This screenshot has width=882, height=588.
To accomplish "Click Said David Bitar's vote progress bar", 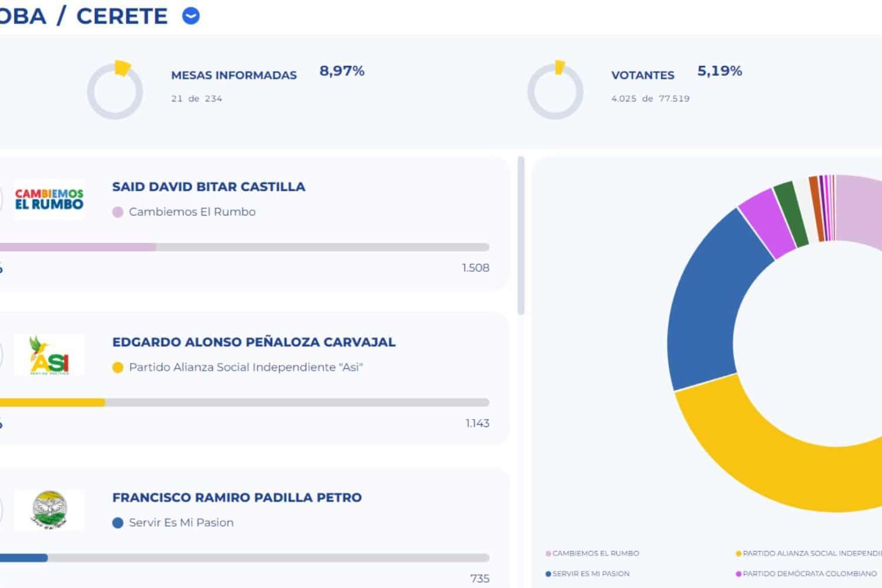I will coord(245,247).
